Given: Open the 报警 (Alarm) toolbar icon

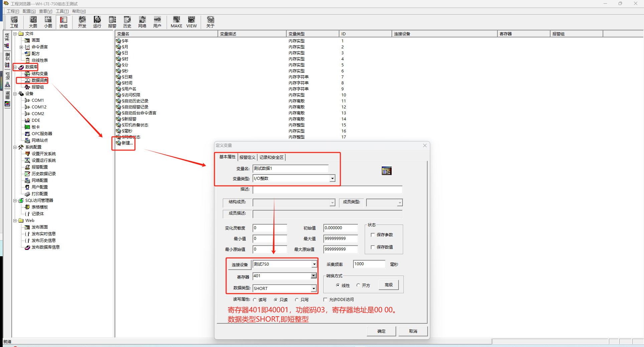Looking at the screenshot, I should coord(112,22).
